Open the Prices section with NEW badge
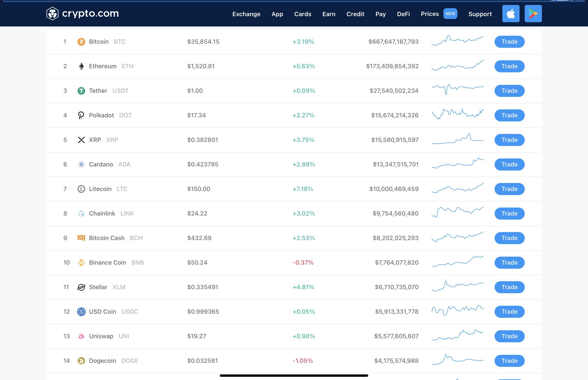This screenshot has height=380, width=588. click(x=430, y=14)
